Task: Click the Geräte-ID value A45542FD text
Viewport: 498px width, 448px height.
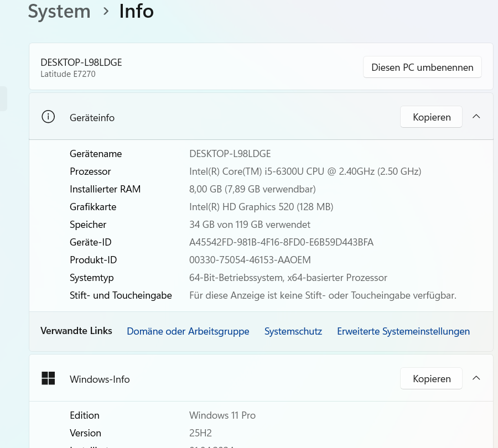Action: pyautogui.click(x=282, y=242)
